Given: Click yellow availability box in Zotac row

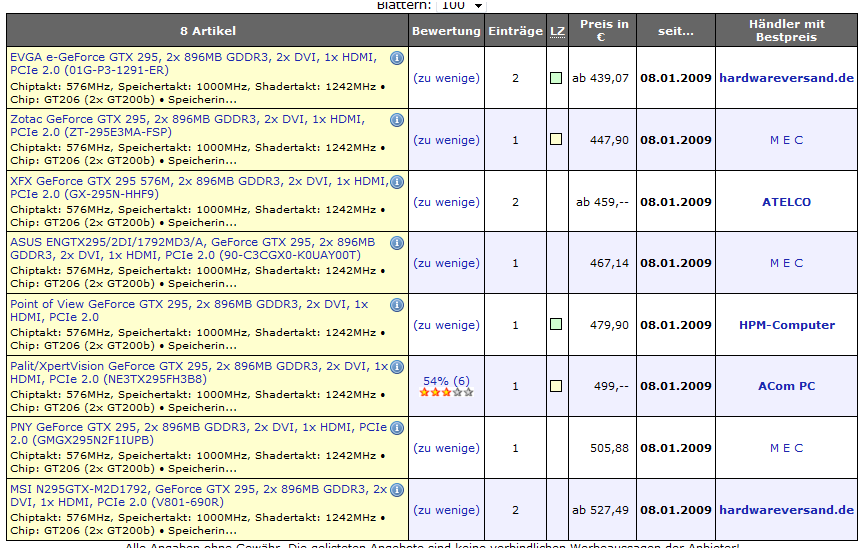Looking at the screenshot, I should point(556,139).
